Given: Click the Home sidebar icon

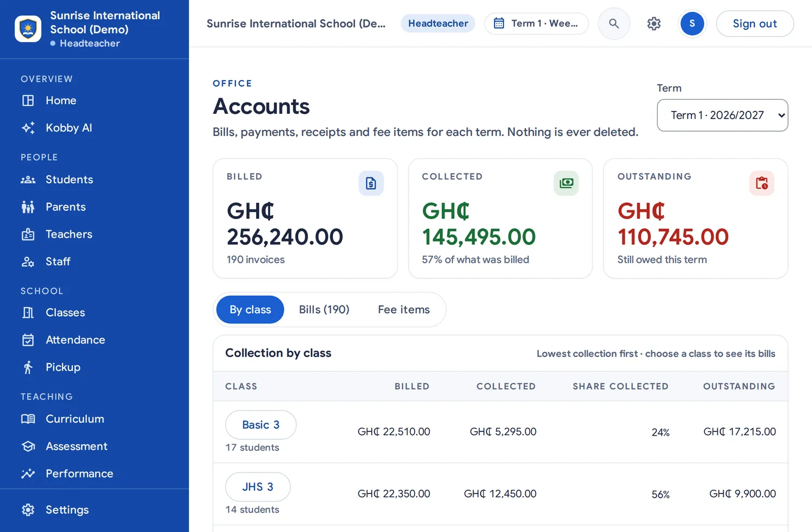Looking at the screenshot, I should pyautogui.click(x=28, y=101).
